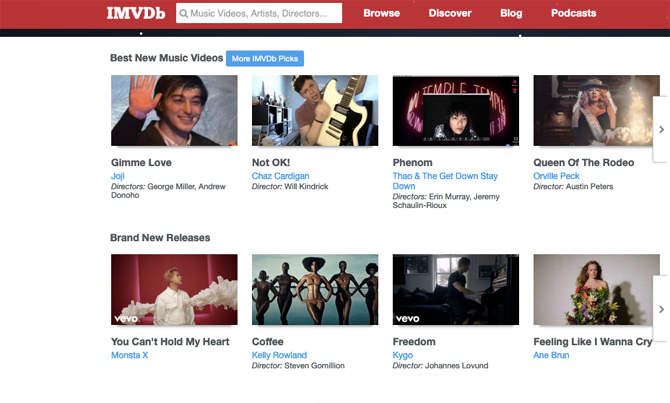Open the Coffee video thumbnail
670x403 pixels.
coord(315,290)
